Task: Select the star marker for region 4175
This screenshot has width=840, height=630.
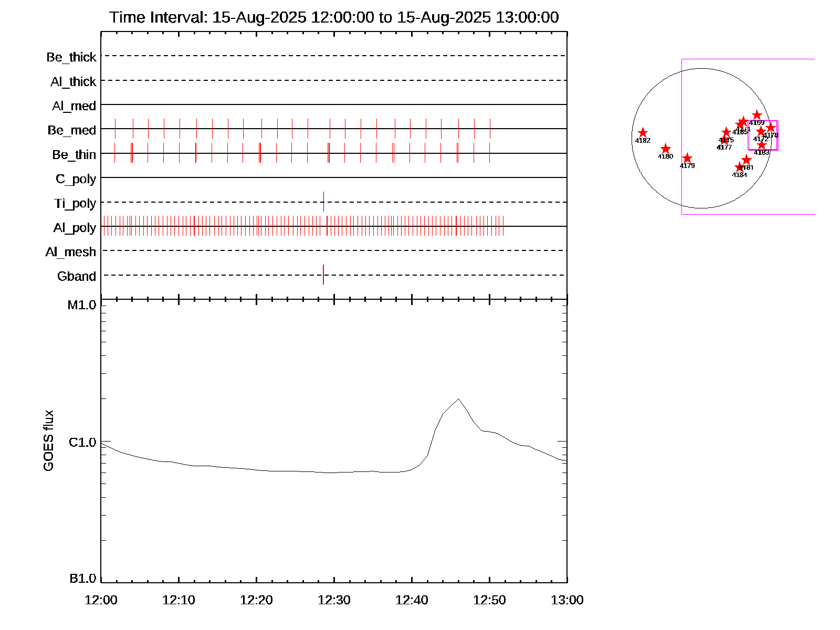Action: [x=726, y=132]
